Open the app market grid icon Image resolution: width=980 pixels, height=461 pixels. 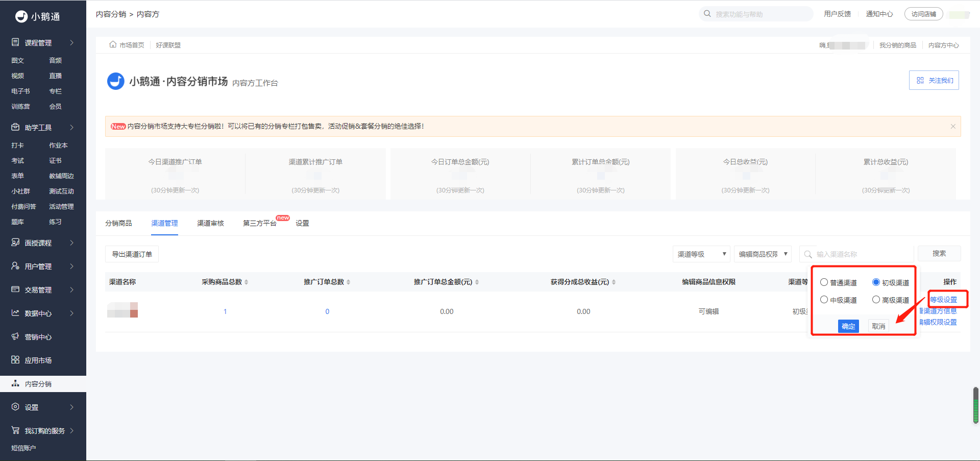[x=15, y=360]
